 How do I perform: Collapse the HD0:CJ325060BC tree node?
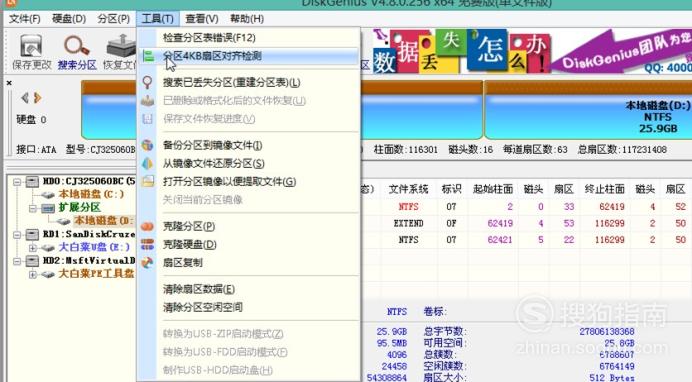tap(17, 181)
